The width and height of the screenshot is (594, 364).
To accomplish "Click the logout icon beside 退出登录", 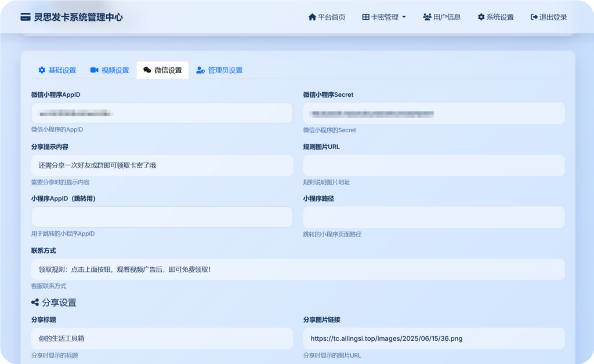I will (x=534, y=17).
